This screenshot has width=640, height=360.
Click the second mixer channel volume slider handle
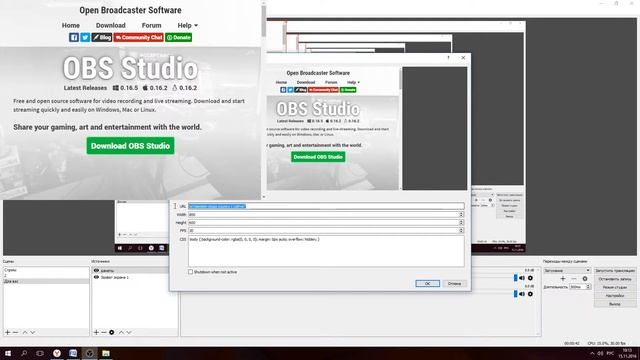click(x=516, y=294)
